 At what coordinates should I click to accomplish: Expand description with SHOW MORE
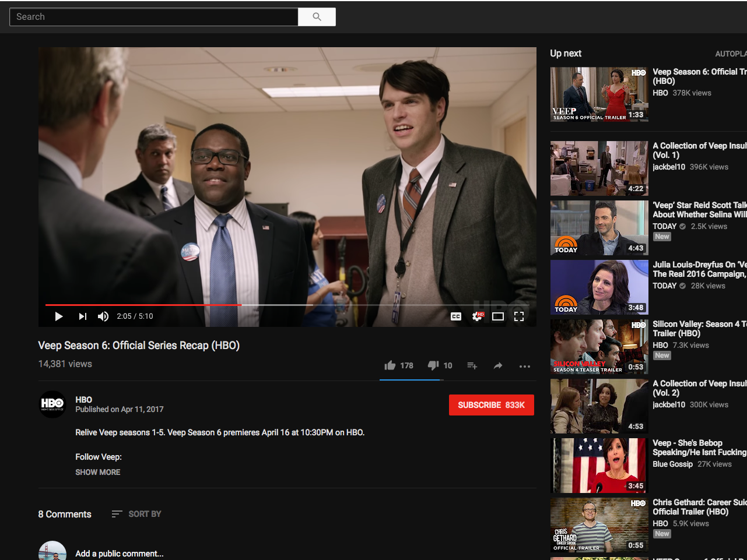click(98, 472)
